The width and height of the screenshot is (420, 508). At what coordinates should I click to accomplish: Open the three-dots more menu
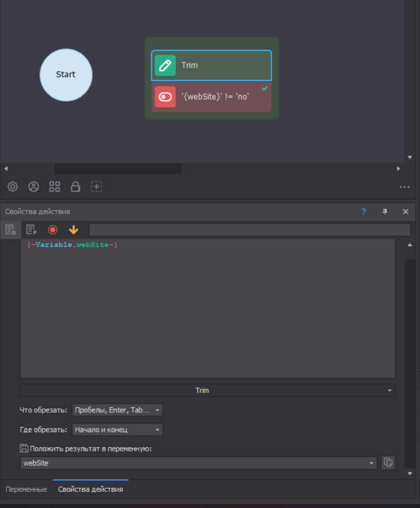(404, 187)
